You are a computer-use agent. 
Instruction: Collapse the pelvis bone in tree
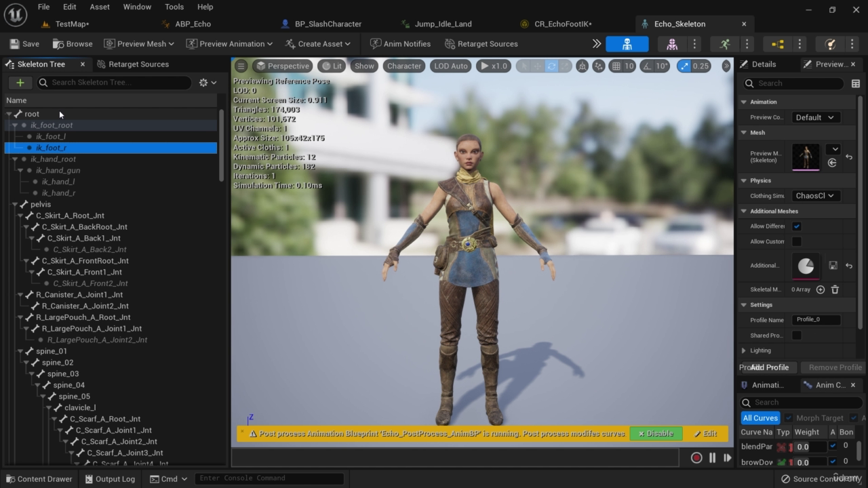pos(15,204)
